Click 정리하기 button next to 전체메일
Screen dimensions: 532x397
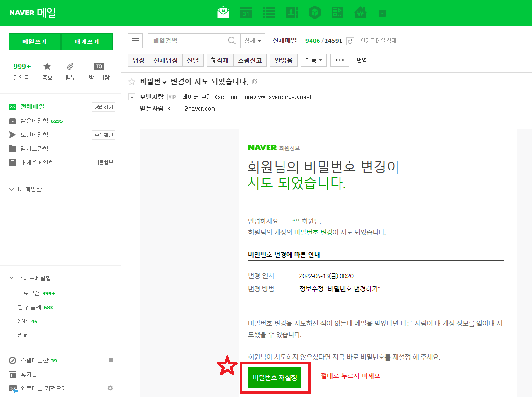[104, 107]
